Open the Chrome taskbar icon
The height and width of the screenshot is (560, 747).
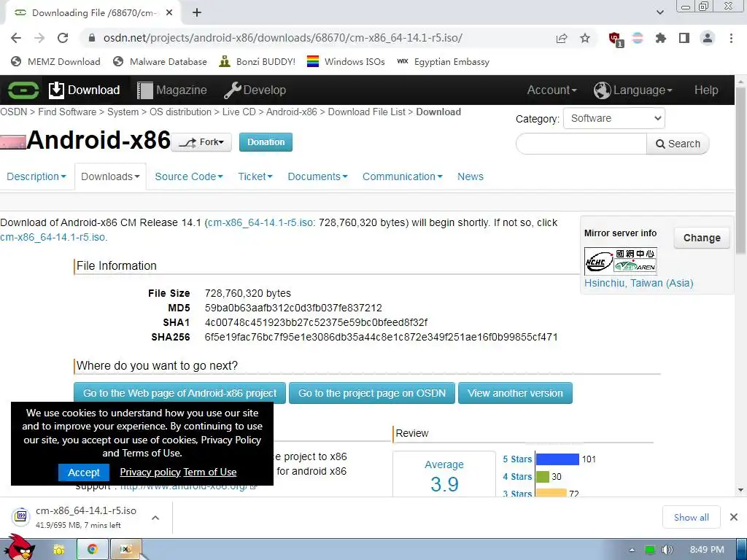93,550
